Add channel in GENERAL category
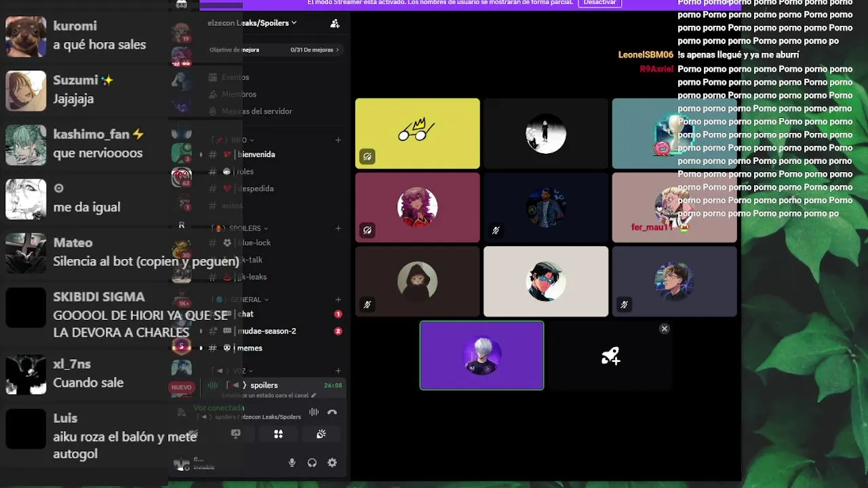The image size is (868, 488). (x=338, y=300)
